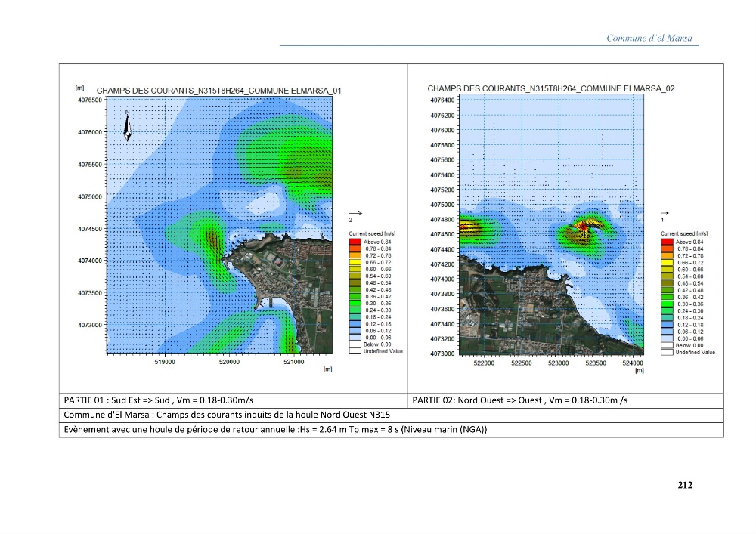Click the red 'Above 0.84' swatch in left legend
Screen dimensions: 756x534
[x=355, y=242]
